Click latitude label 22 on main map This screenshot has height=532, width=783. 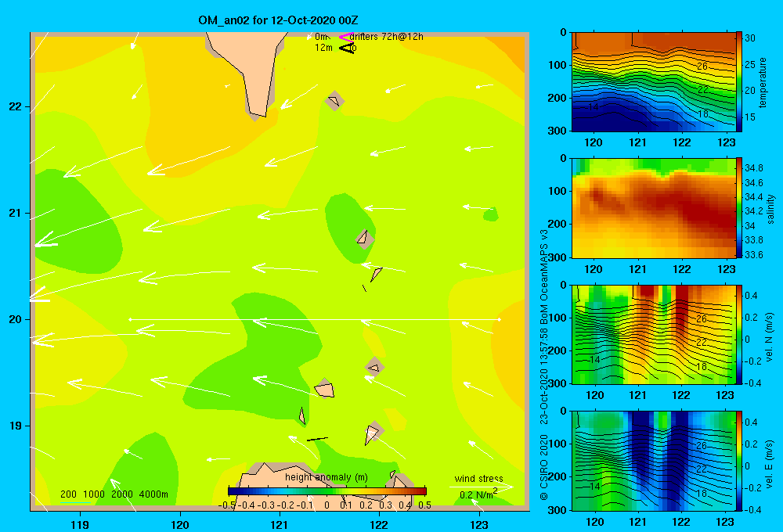coord(16,107)
